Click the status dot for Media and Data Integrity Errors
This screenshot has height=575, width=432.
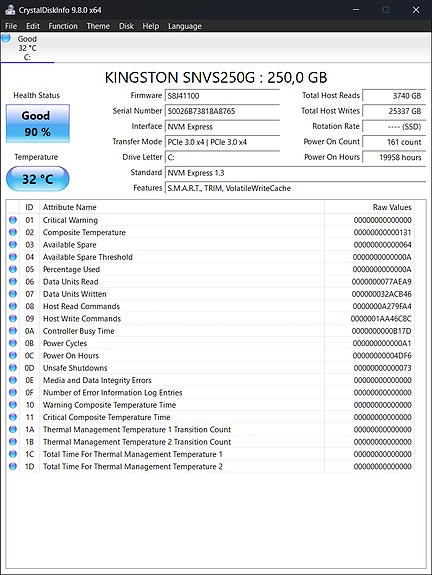click(13, 380)
